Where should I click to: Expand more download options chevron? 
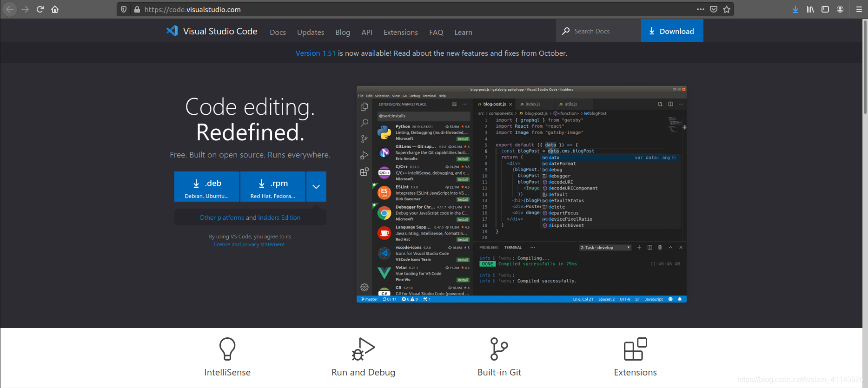point(316,187)
